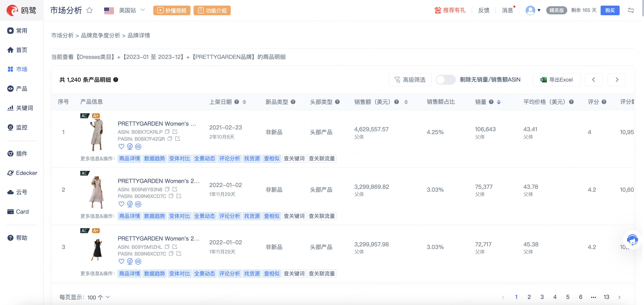Open 查关联流量 for product row 3
The width and height of the screenshot is (644, 305).
tap(322, 273)
